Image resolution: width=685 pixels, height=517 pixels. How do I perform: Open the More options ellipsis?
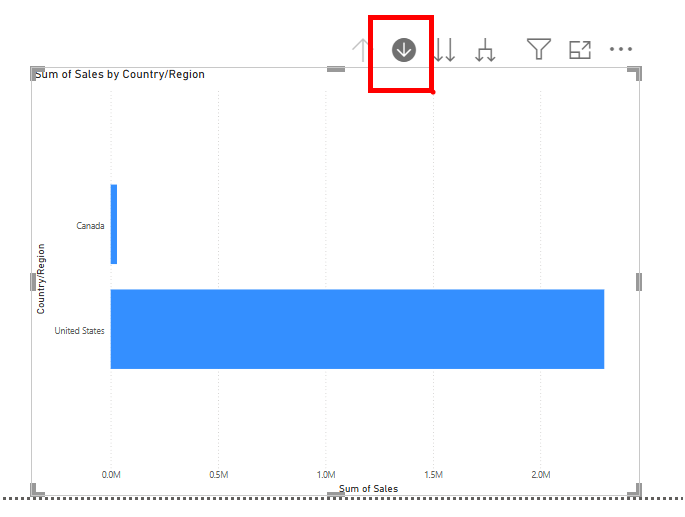[621, 49]
